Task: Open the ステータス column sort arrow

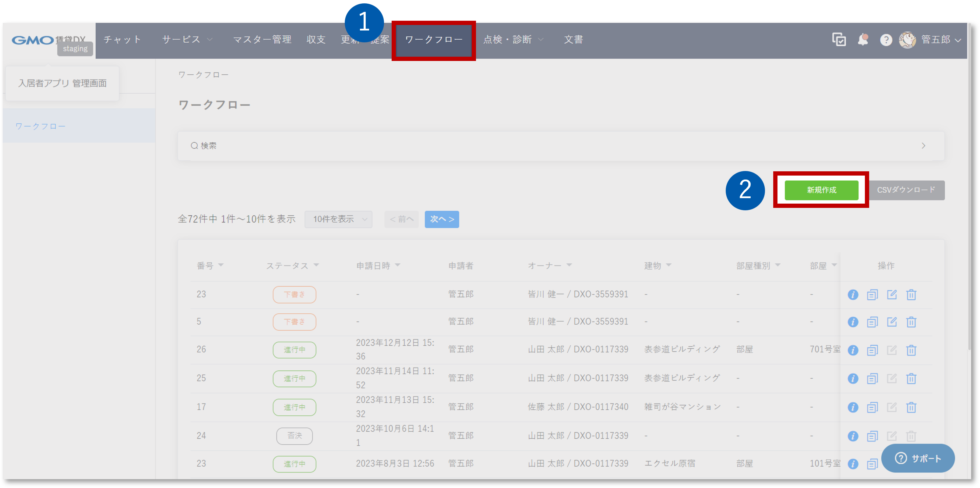Action: pyautogui.click(x=317, y=265)
